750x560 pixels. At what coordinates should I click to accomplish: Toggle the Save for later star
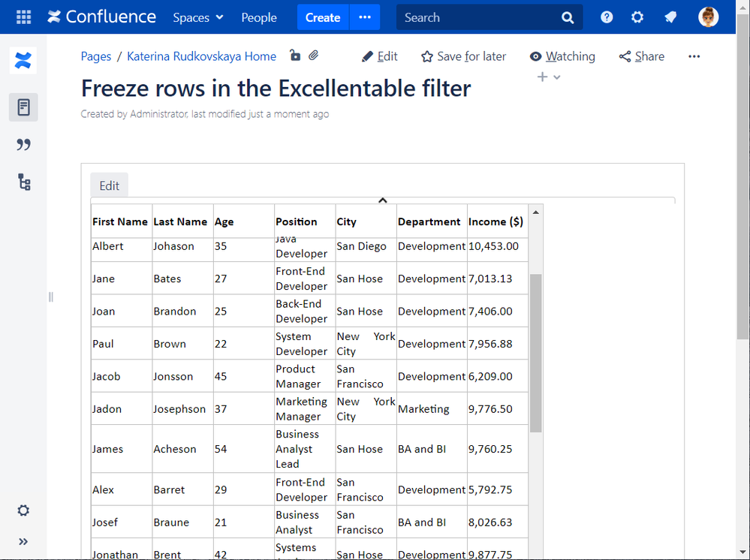point(463,56)
